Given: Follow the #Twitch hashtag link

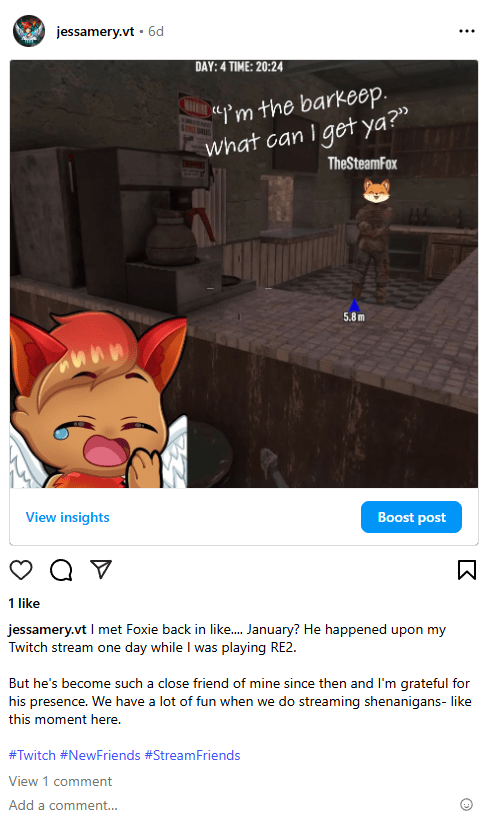Looking at the screenshot, I should 32,755.
